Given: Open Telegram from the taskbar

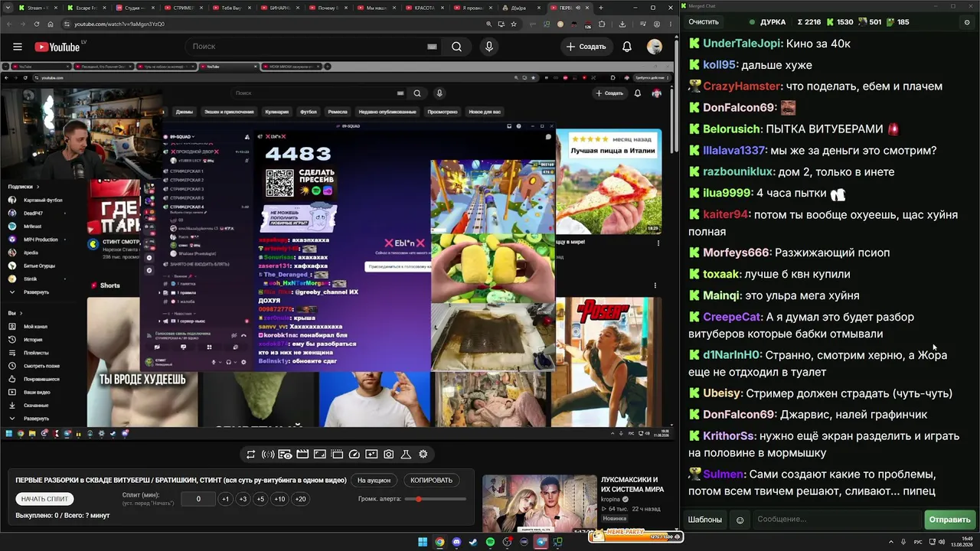Looking at the screenshot, I should tap(541, 543).
